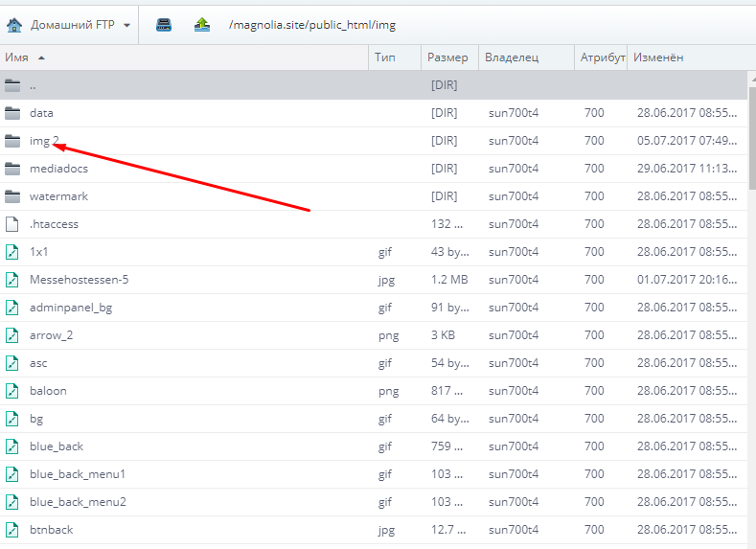The height and width of the screenshot is (549, 756).
Task: Click the upload icon in toolbar
Action: coord(201,24)
